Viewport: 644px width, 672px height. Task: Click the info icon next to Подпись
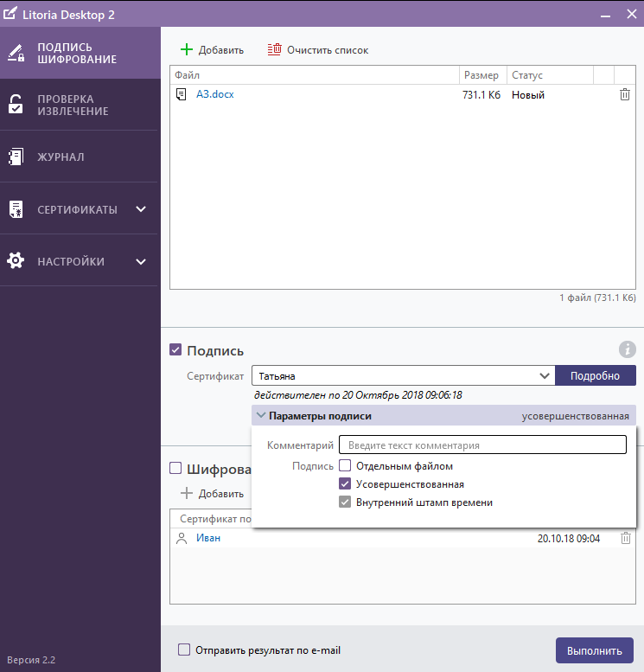(628, 349)
